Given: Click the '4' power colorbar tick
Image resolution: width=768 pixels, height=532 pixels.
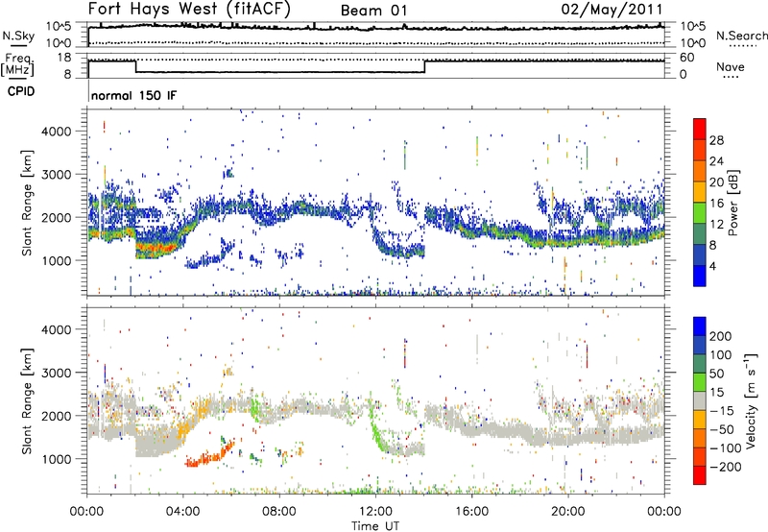Looking at the screenshot, I should click(713, 266).
